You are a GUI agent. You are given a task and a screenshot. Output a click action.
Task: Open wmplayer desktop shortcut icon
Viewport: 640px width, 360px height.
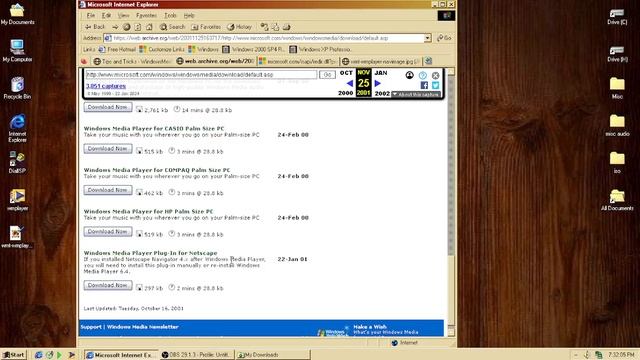[x=17, y=200]
